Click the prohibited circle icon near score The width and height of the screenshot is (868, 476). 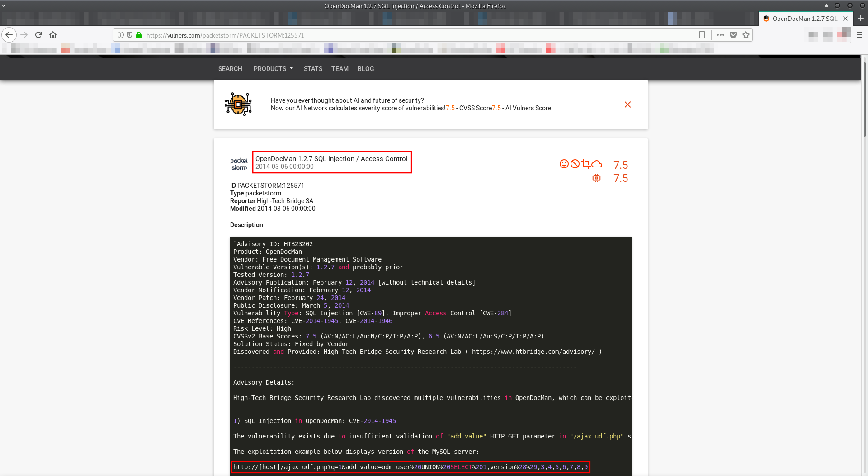click(x=575, y=164)
